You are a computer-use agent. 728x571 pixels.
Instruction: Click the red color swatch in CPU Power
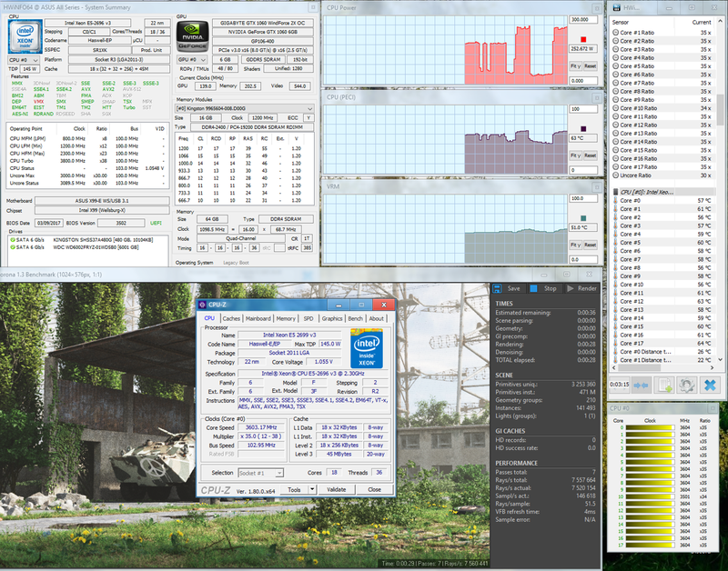[x=583, y=39]
